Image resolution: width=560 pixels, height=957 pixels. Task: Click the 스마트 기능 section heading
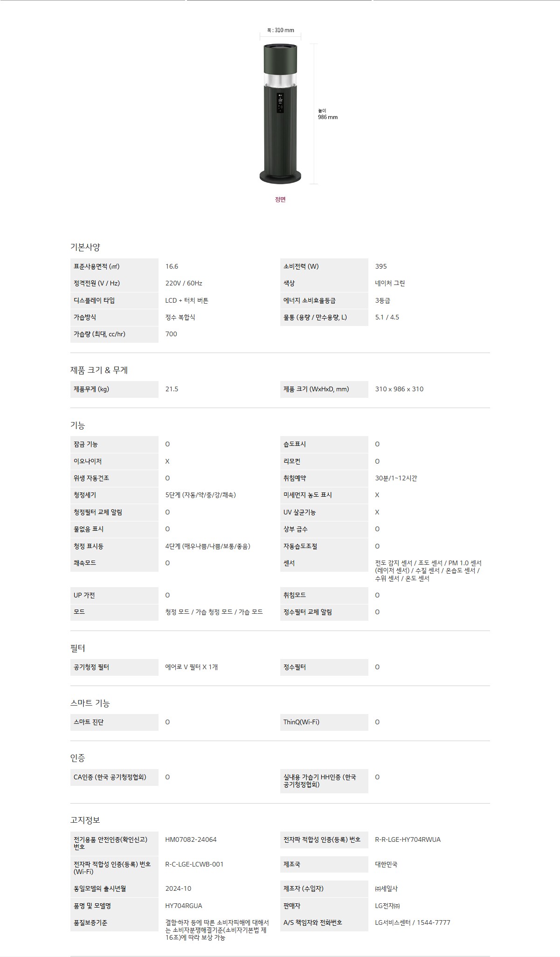pyautogui.click(x=90, y=703)
